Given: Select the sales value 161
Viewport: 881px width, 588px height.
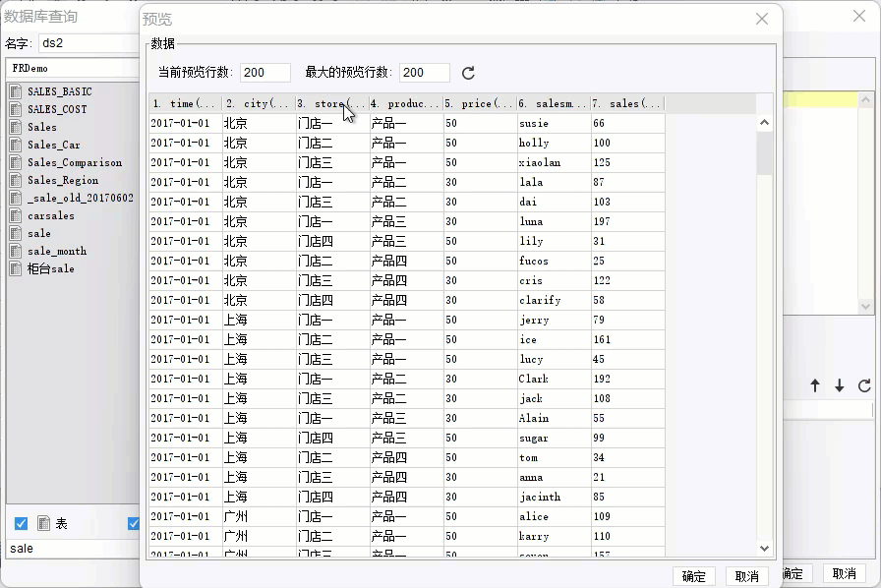Looking at the screenshot, I should [628, 339].
